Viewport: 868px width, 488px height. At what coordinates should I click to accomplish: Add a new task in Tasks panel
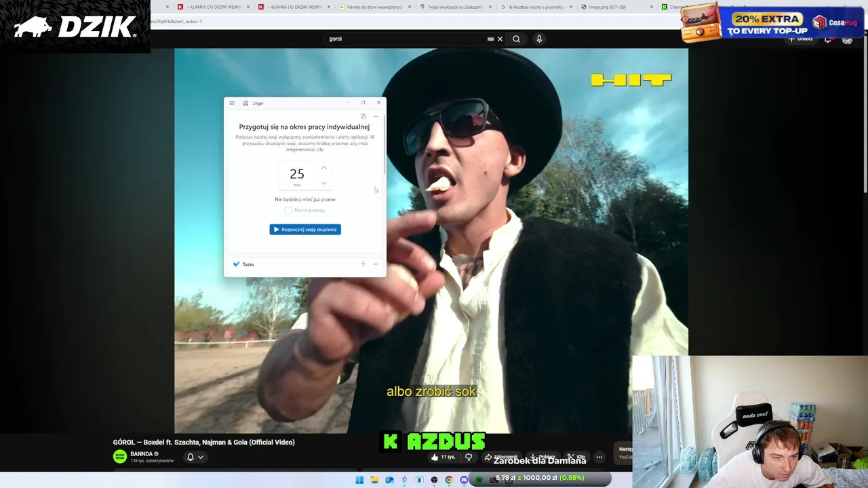coord(363,264)
